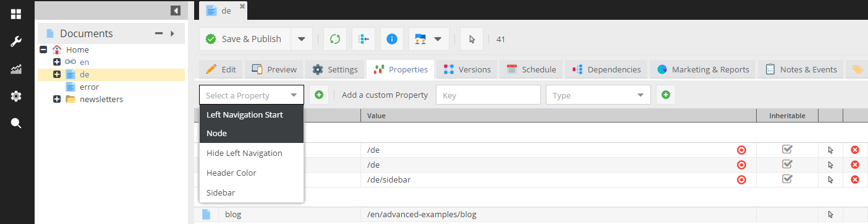
Task: Click red target icon for /de/sidebar
Action: [742, 179]
